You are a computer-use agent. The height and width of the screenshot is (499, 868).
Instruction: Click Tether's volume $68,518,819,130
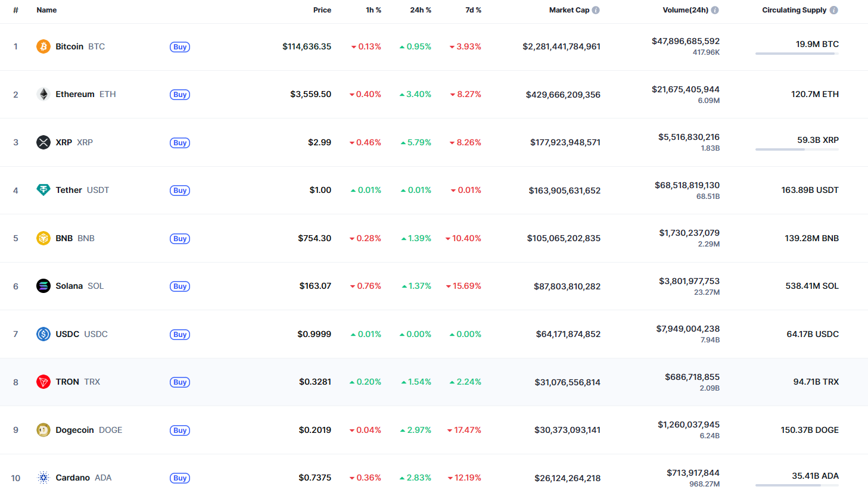pos(687,185)
